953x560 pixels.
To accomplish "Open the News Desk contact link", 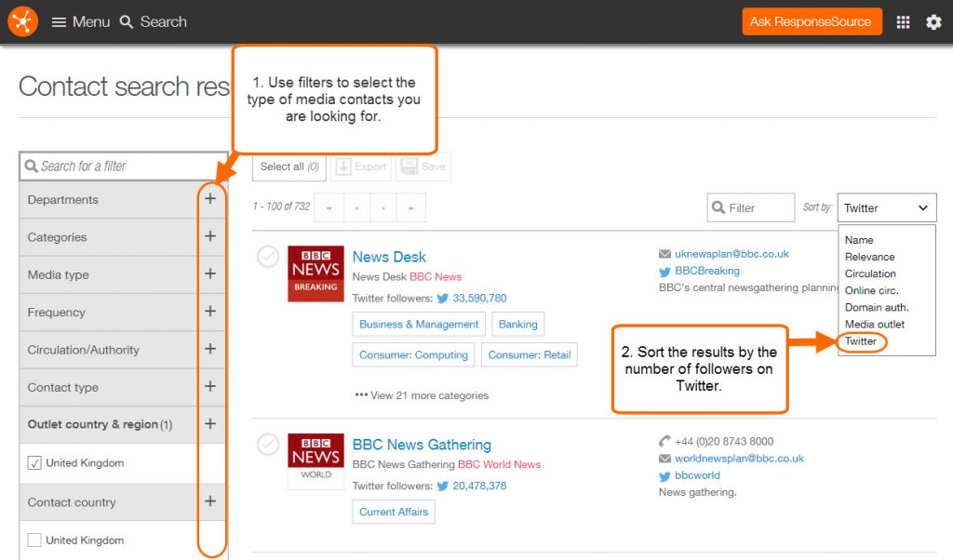I will pos(389,257).
